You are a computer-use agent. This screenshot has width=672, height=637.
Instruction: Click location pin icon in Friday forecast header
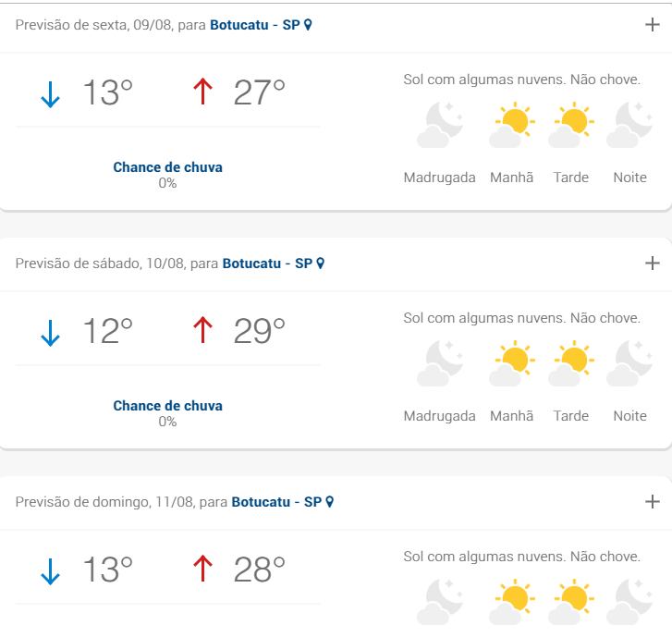point(308,25)
